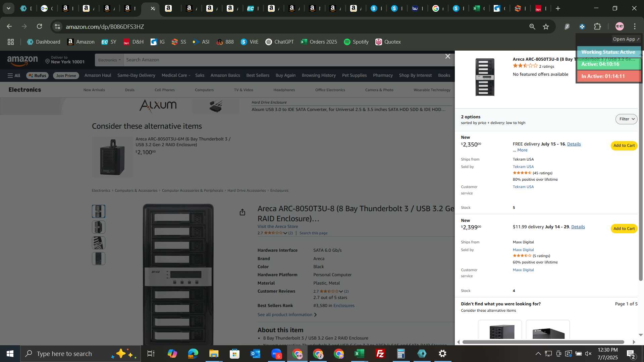
Task: Open the Electronics search category dropdown
Action: point(109,60)
